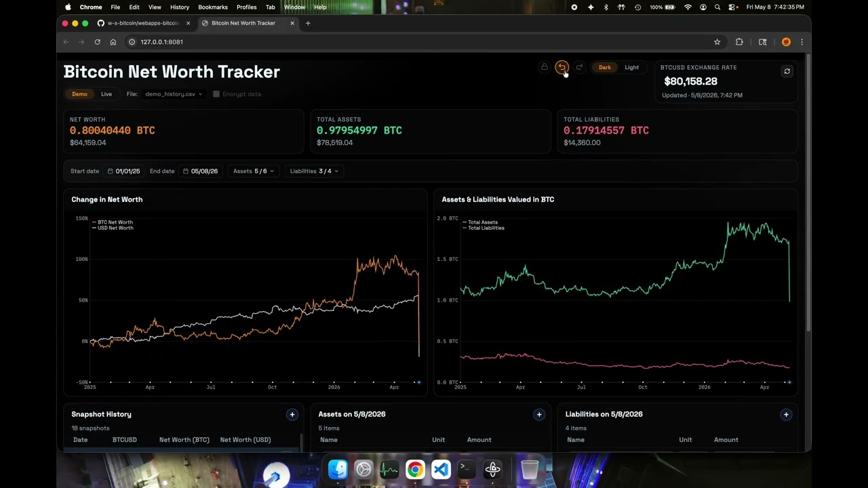Screen dimensions: 868x488
Task: Select the Light theme
Action: 631,67
